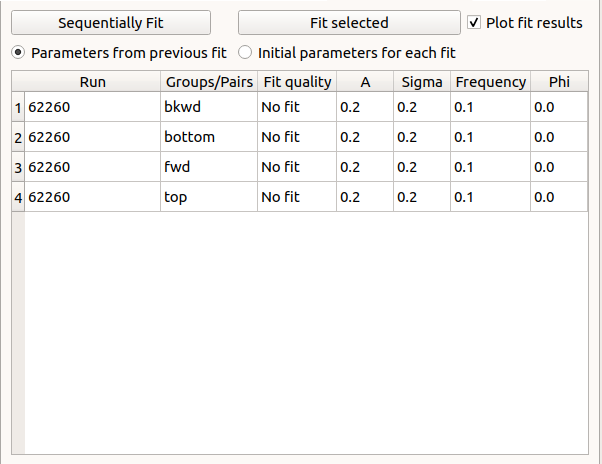The height and width of the screenshot is (464, 602).
Task: Select the top group cell
Action: pos(209,197)
